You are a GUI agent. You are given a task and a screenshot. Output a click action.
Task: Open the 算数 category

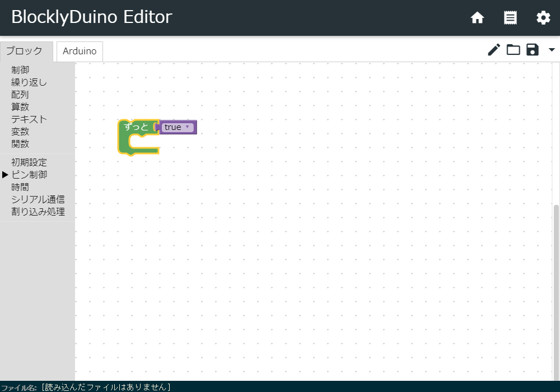pyautogui.click(x=20, y=107)
